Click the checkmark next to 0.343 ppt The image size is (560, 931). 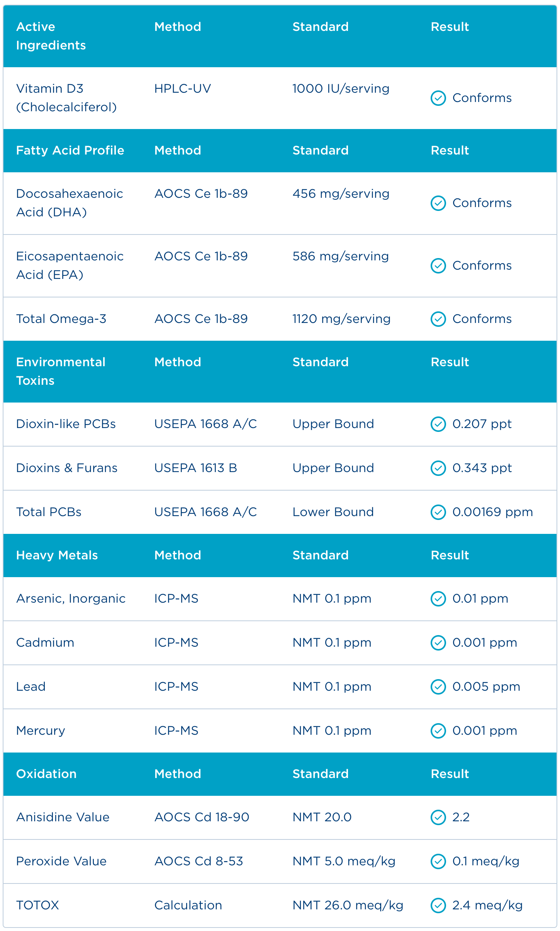438,468
